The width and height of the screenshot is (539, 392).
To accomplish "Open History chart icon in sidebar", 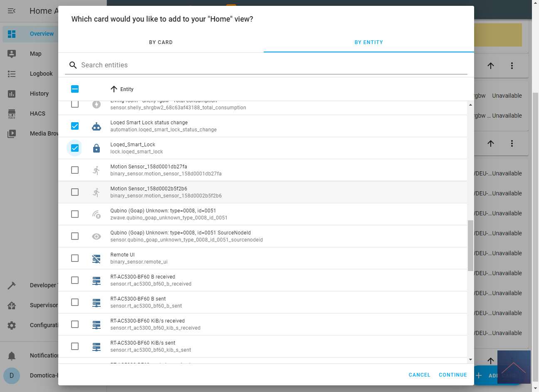I will (12, 94).
